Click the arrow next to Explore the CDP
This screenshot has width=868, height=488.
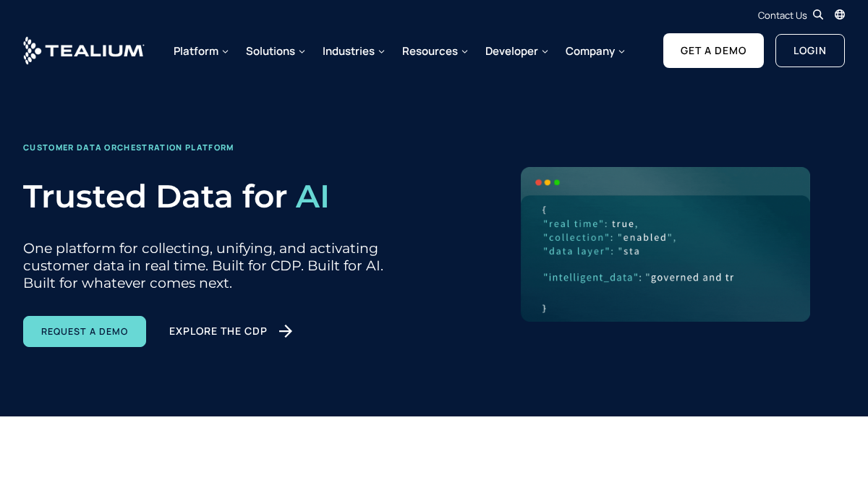click(286, 331)
